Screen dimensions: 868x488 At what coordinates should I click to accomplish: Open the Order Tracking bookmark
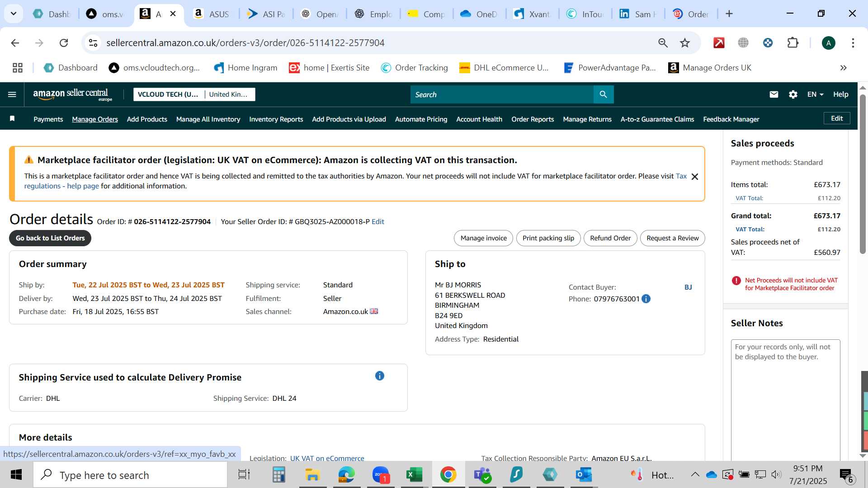[414, 68]
